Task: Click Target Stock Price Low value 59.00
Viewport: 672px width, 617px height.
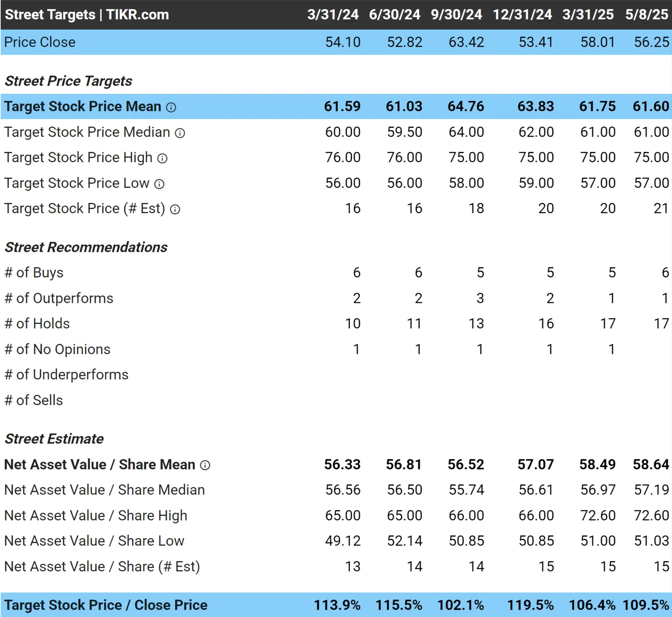Action: [x=536, y=183]
